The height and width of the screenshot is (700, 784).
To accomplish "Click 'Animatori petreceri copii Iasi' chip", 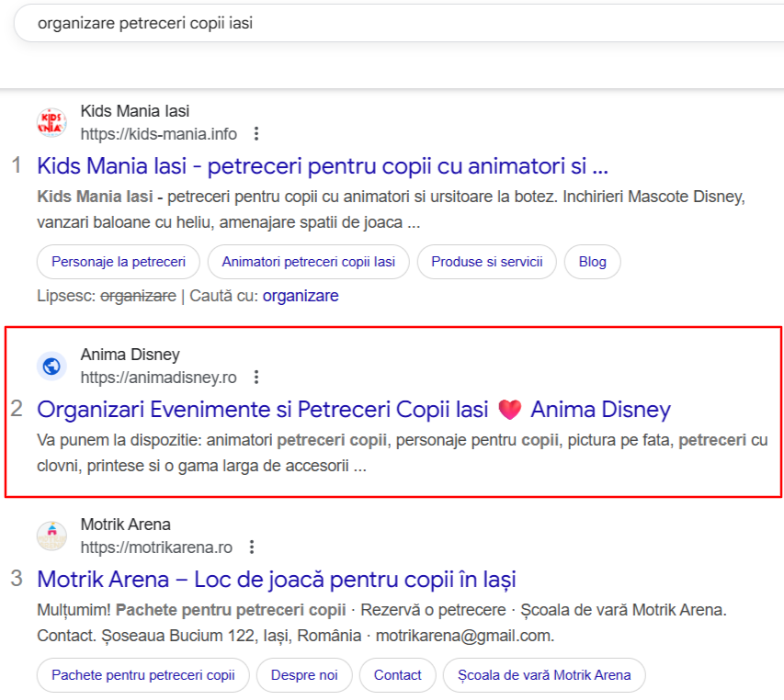I will click(x=309, y=262).
